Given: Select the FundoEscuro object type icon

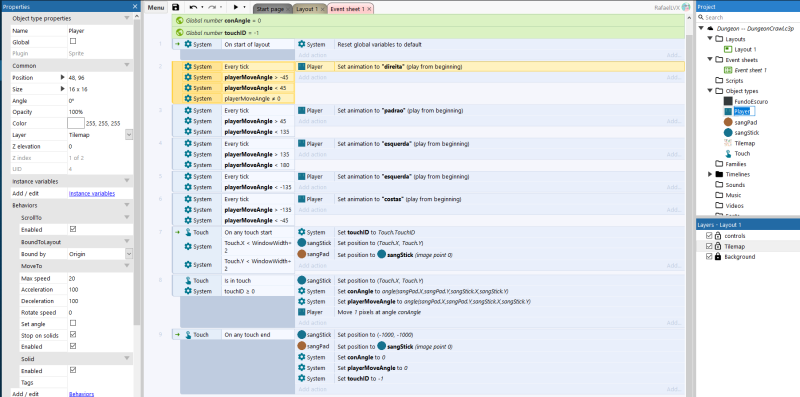Looking at the screenshot, I should pyautogui.click(x=729, y=102).
